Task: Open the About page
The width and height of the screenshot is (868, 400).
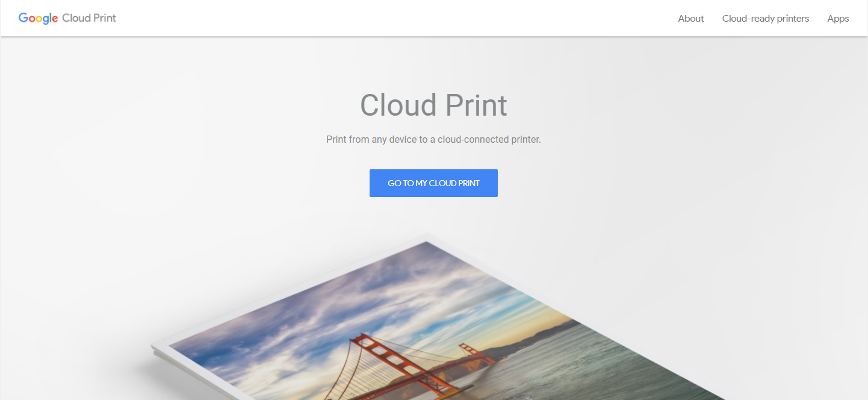Action: [x=690, y=19]
